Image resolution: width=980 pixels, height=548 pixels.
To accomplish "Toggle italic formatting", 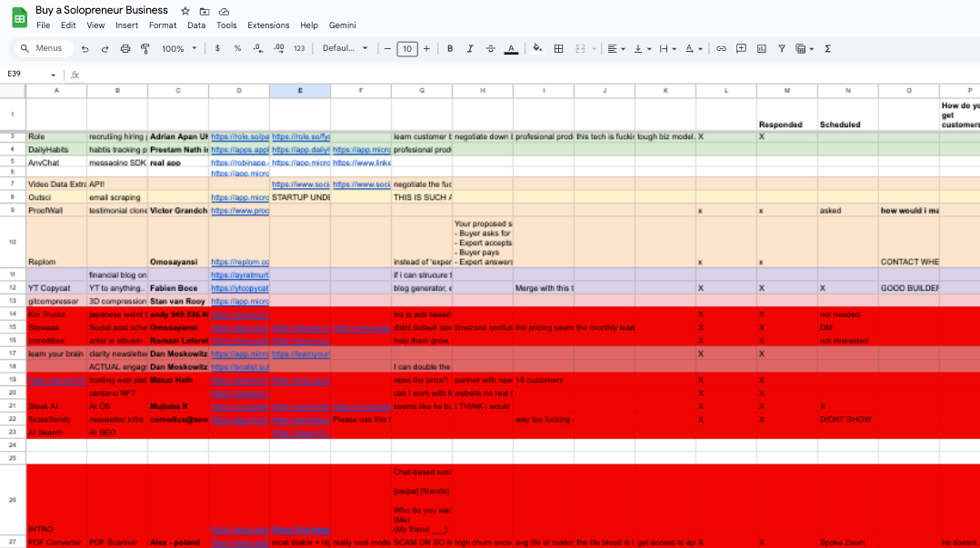I will click(470, 49).
